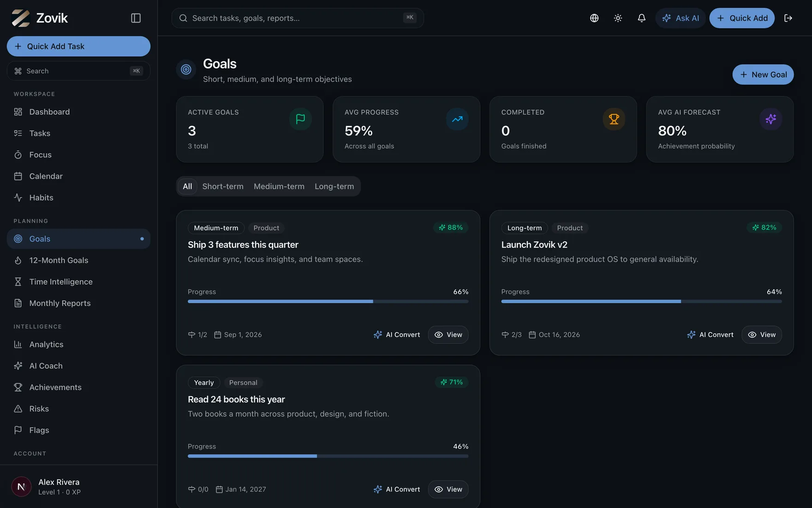This screenshot has width=812, height=508.
Task: Select Goals in the Planning section
Action: [78, 239]
